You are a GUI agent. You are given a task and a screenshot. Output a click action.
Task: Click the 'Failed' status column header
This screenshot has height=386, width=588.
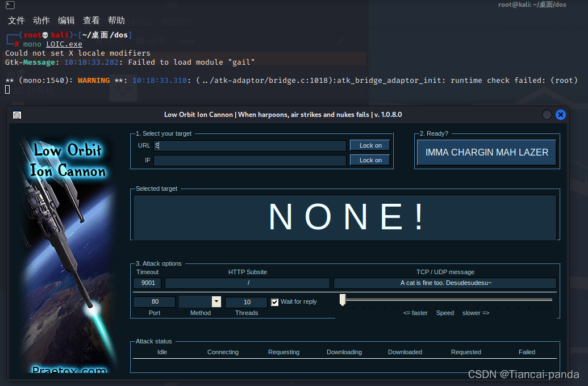[x=527, y=352]
